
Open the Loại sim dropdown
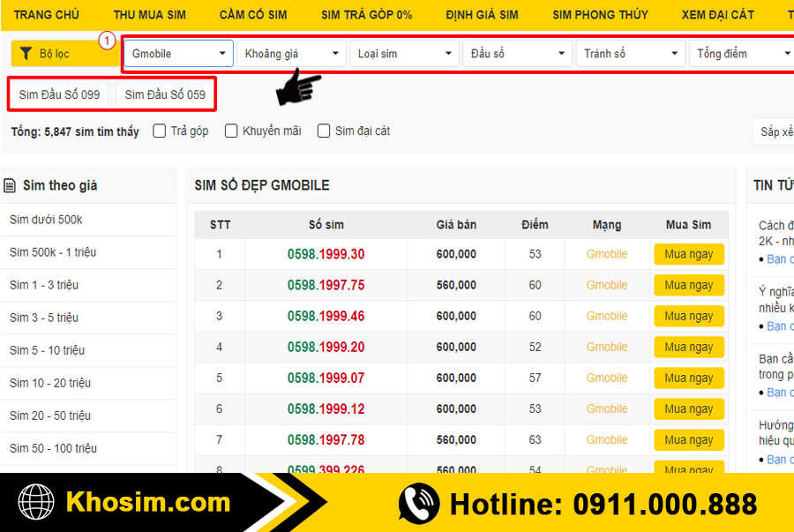click(404, 54)
